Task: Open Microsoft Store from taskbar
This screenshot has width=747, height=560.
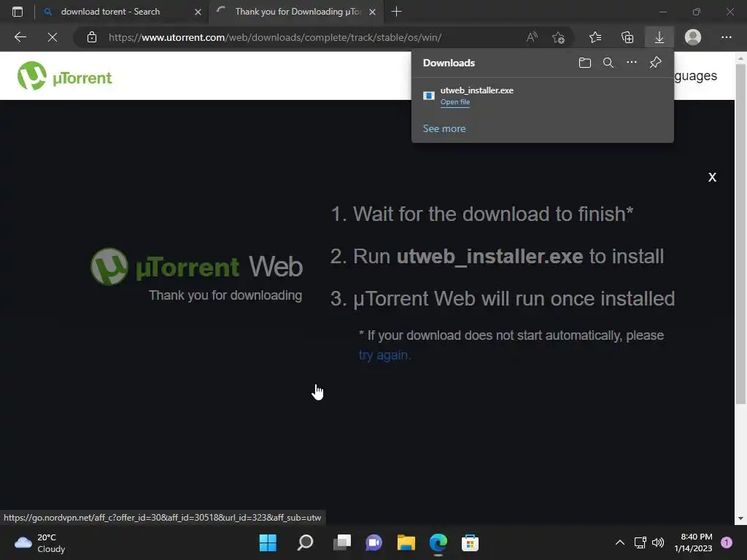Action: 470,542
